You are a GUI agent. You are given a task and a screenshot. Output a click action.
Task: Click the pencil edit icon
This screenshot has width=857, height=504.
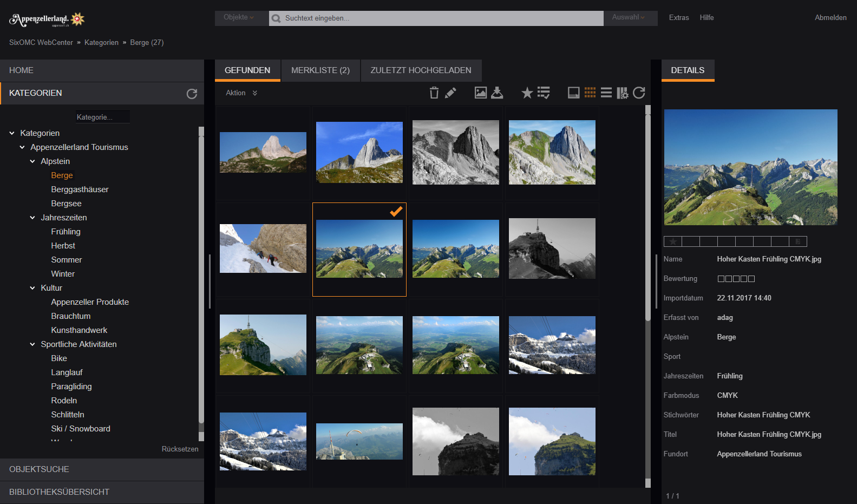(450, 93)
